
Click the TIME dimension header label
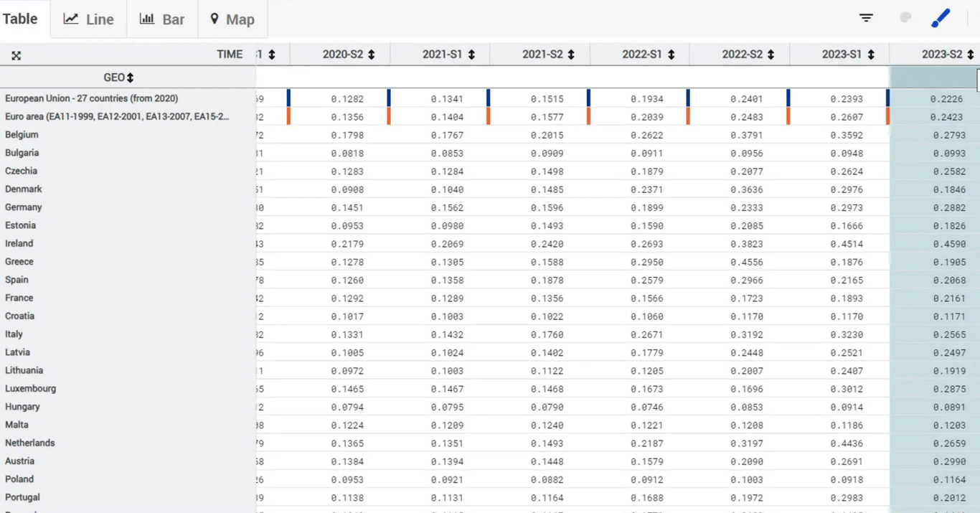point(230,55)
